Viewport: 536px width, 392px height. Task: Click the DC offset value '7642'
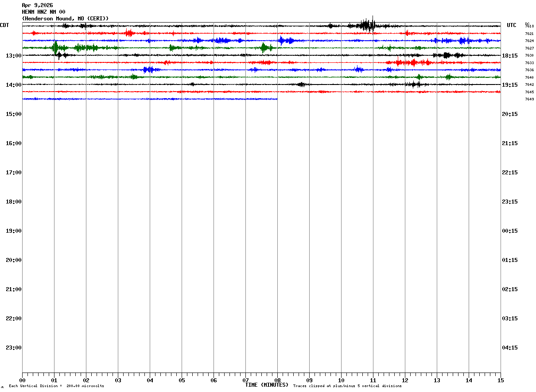529,85
